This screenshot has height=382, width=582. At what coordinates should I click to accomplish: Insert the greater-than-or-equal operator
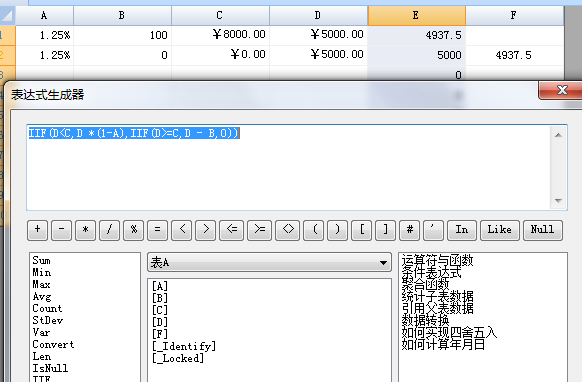click(x=260, y=230)
